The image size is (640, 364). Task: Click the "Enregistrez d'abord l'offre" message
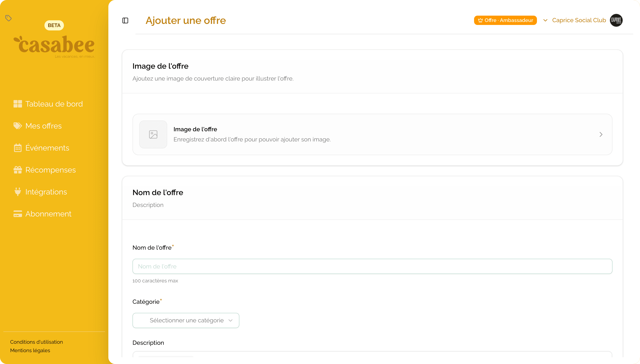click(x=252, y=139)
